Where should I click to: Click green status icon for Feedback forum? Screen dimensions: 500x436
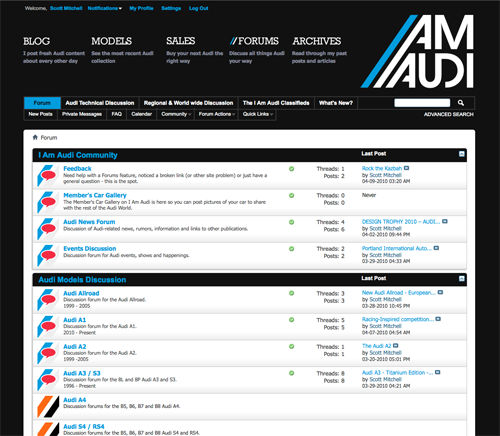tap(291, 169)
